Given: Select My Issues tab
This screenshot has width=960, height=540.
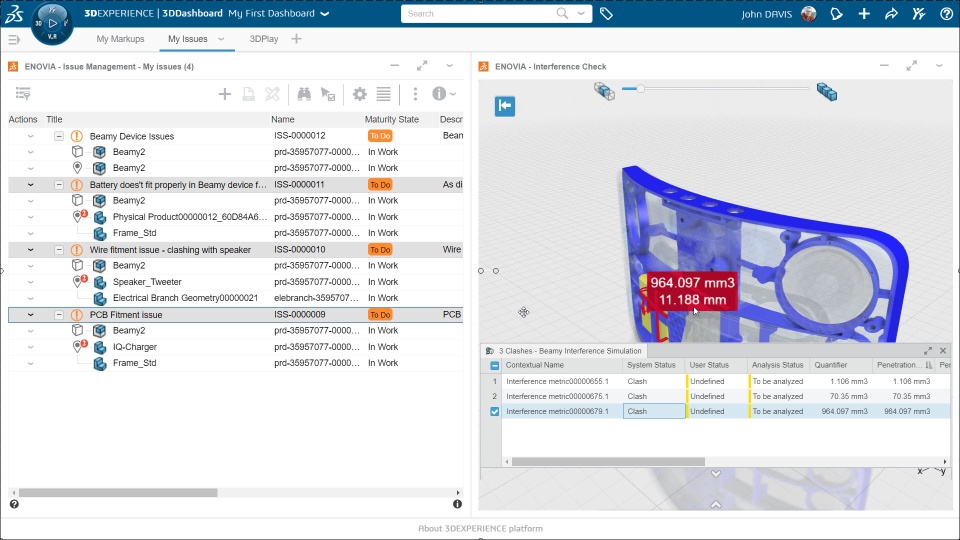Looking at the screenshot, I should [187, 39].
